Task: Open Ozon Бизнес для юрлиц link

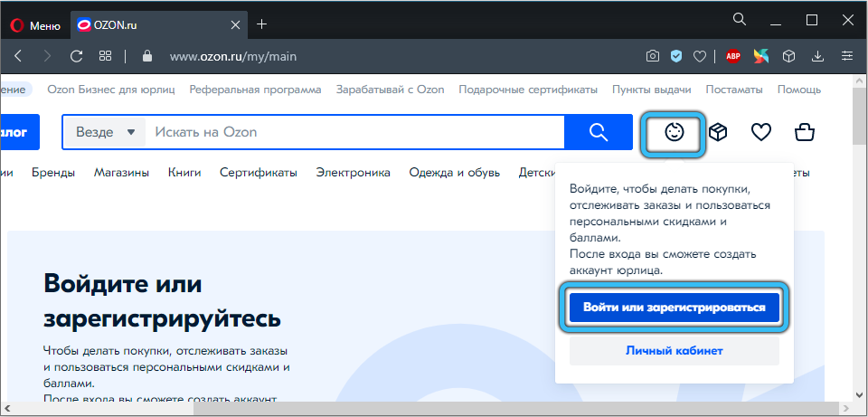Action: click(111, 90)
